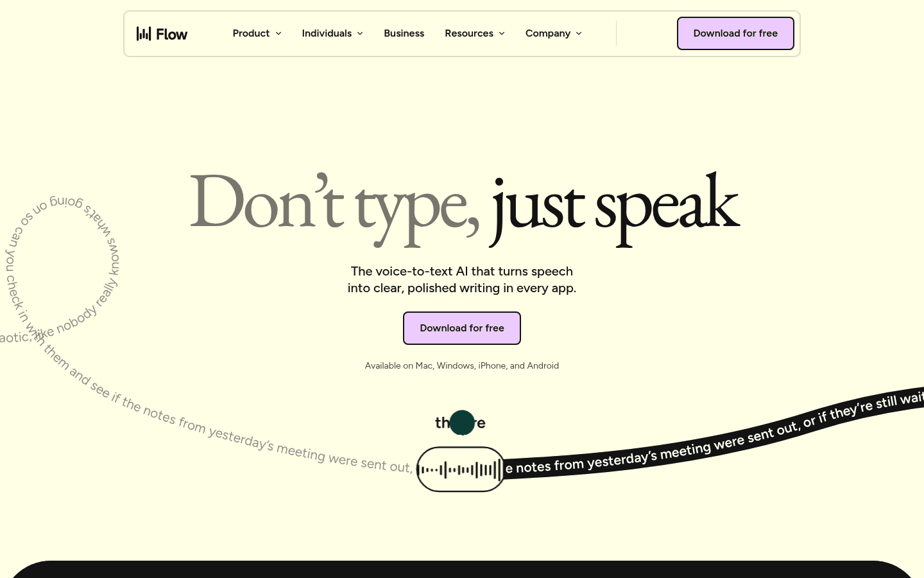Click the dark green circle cursor
The image size is (924, 578).
tap(462, 423)
